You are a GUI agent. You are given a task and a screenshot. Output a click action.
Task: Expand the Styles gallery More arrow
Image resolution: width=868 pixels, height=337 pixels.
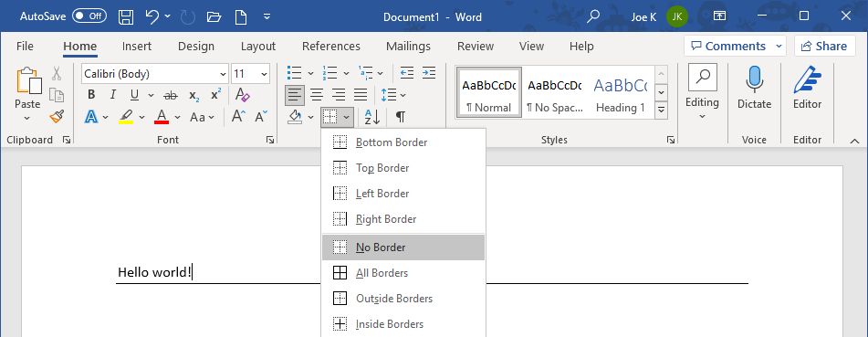(661, 111)
